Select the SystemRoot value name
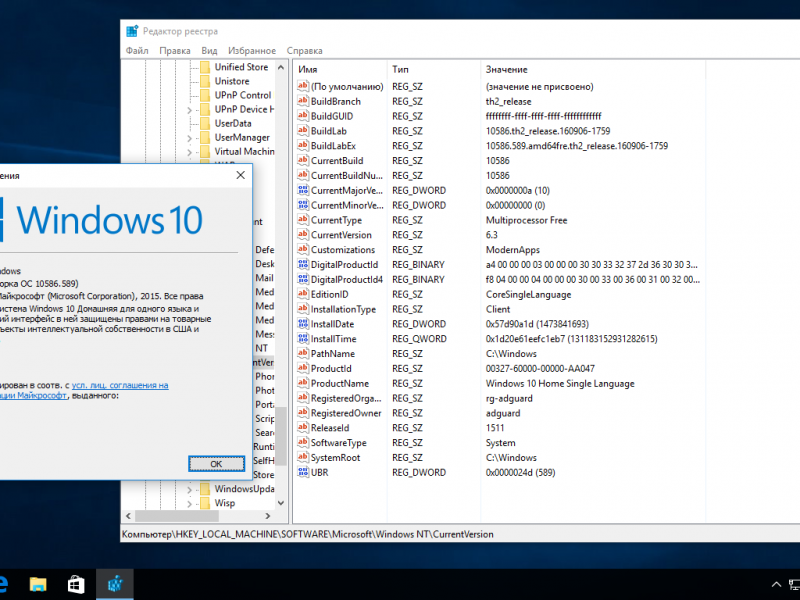Image resolution: width=800 pixels, height=600 pixels. (x=336, y=458)
